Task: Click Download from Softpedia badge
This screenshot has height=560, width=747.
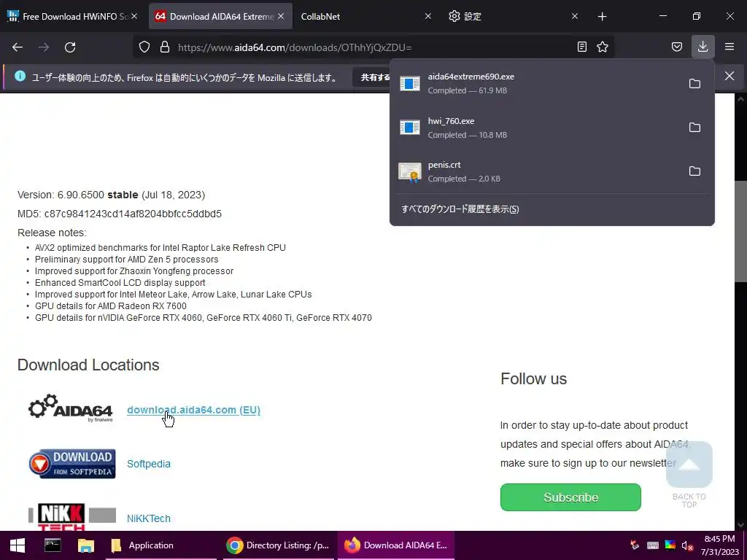Action: pyautogui.click(x=72, y=464)
